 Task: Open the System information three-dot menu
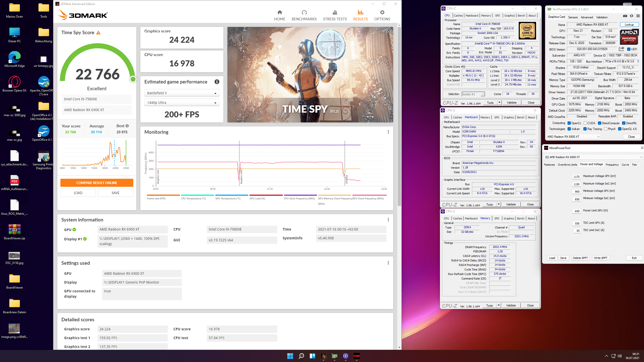[x=388, y=220]
